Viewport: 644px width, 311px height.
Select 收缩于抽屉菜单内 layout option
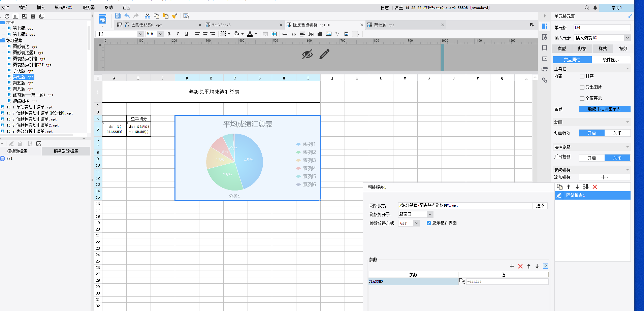604,109
